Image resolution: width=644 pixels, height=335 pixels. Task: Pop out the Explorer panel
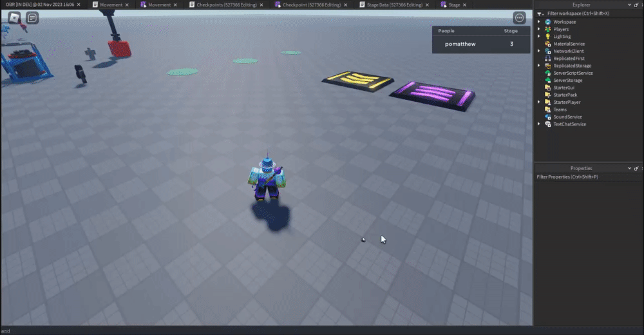pos(636,5)
